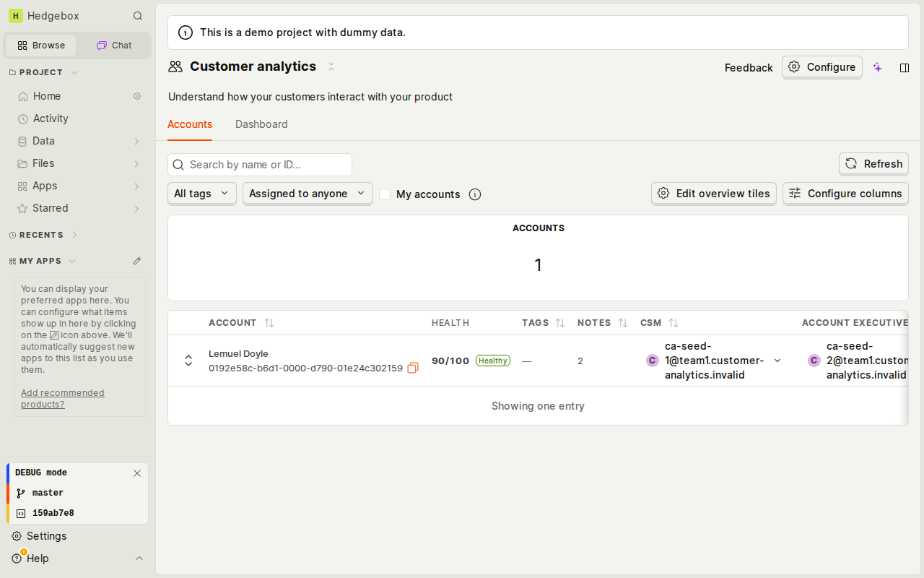
Task: Focus the Search by name or ID field
Action: tap(260, 165)
